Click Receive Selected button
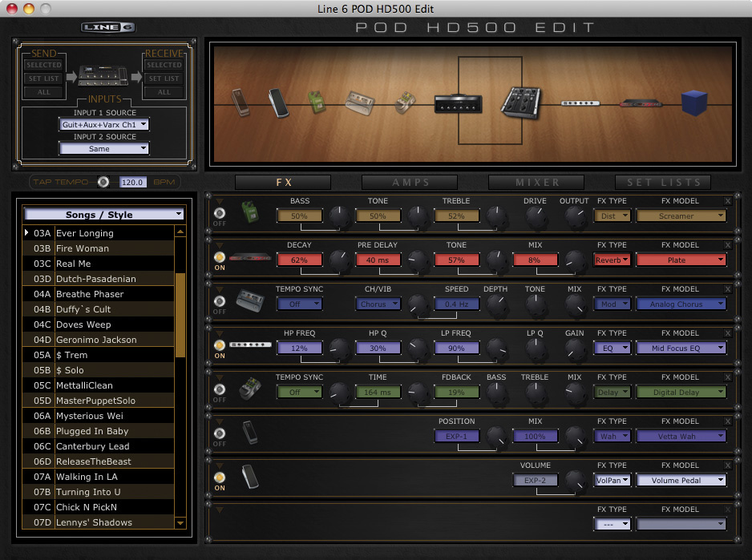The width and height of the screenshot is (752, 560). (x=164, y=65)
